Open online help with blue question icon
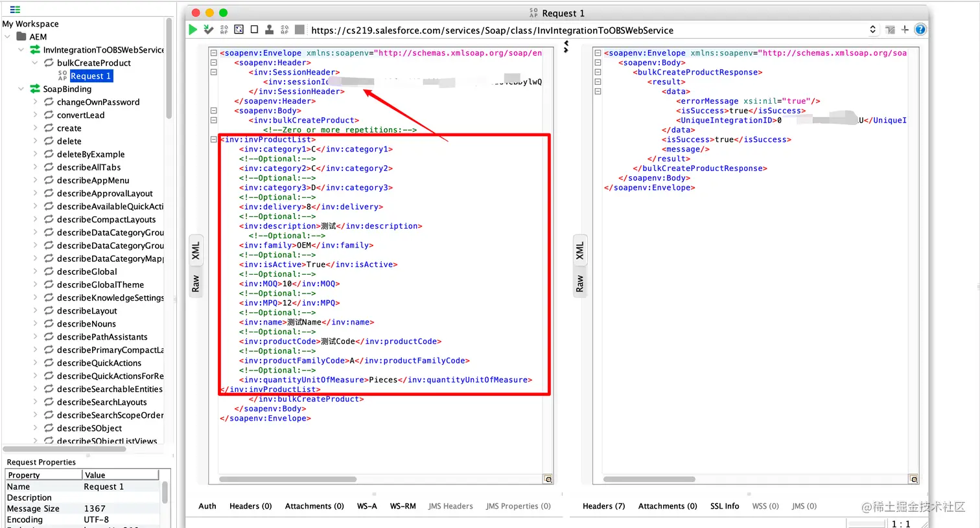 tap(920, 30)
